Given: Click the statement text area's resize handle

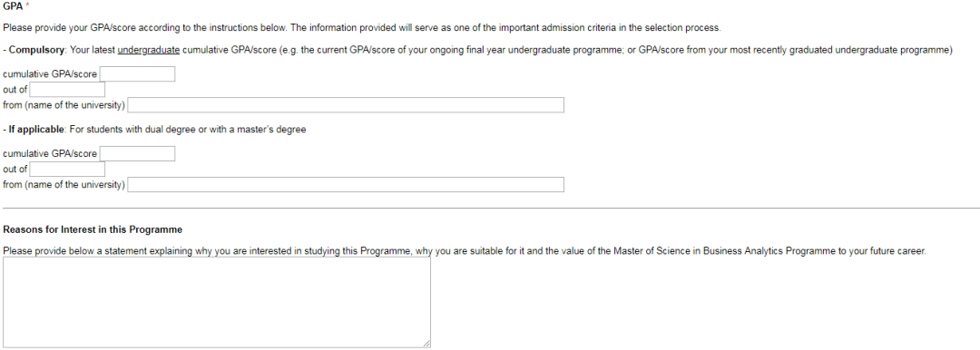Looking at the screenshot, I should 426,343.
